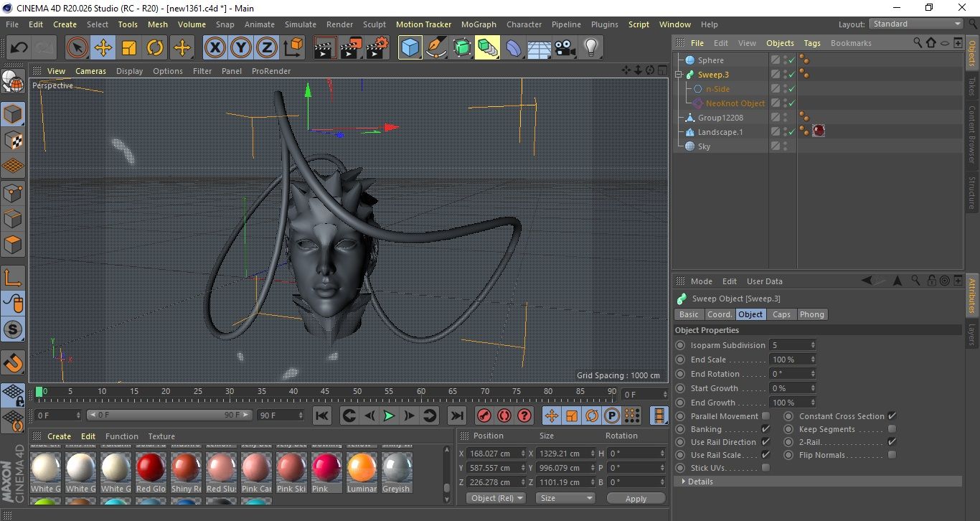
Task: Open the Spline Pen tool
Action: tap(435, 48)
